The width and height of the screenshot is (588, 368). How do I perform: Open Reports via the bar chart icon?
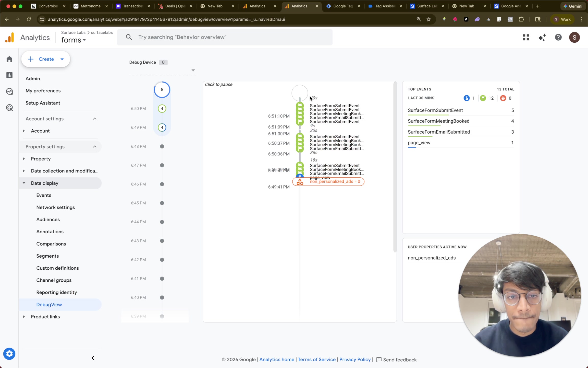point(9,75)
